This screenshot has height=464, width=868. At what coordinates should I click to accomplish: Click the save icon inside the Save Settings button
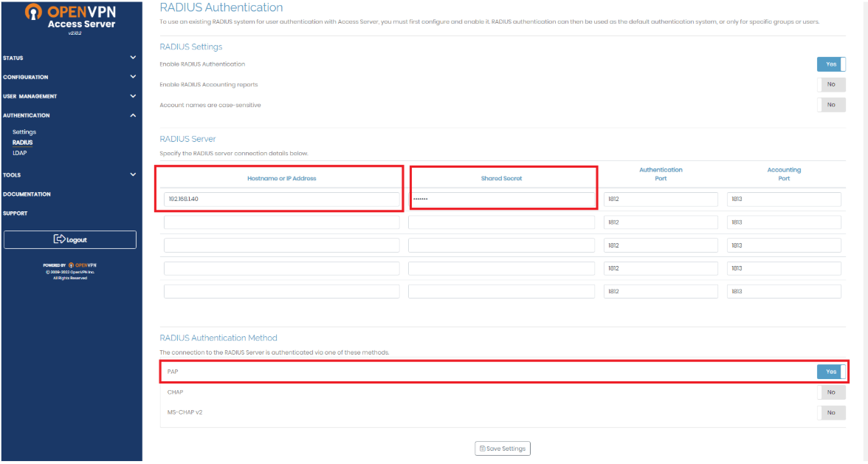[483, 448]
